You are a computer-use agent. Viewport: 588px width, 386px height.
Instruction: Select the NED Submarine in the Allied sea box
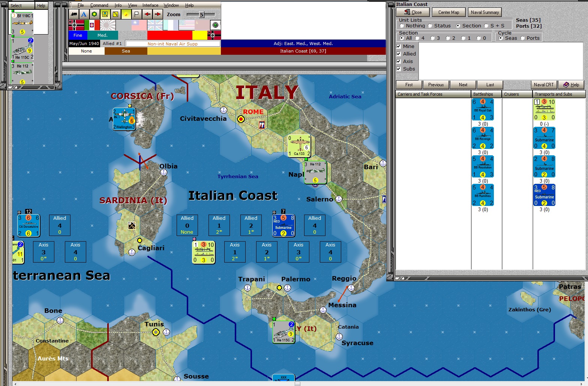coord(283,225)
